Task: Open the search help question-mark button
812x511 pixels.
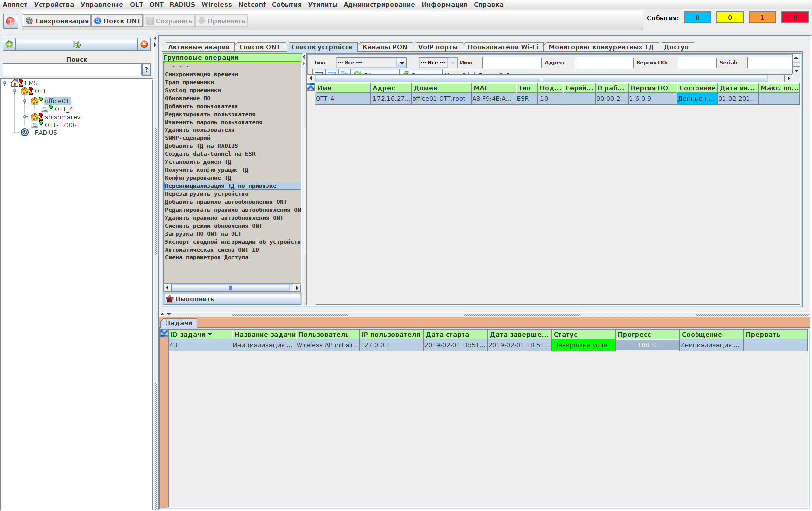Action: click(x=146, y=69)
